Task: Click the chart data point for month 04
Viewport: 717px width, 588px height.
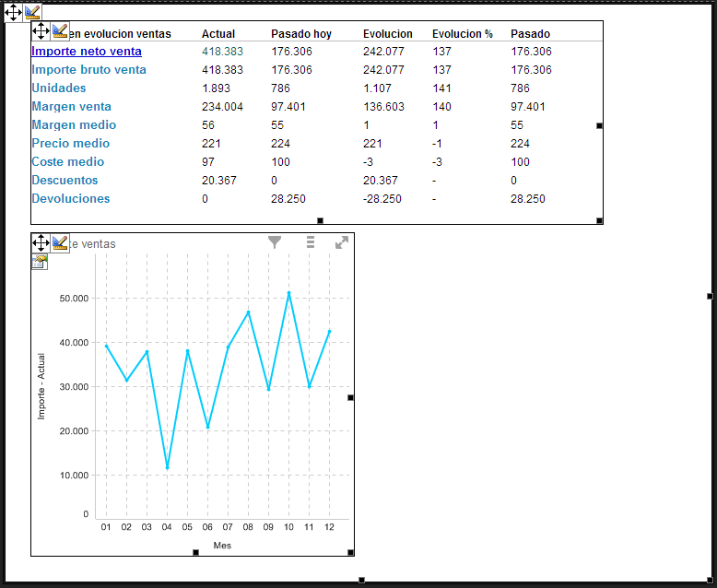Action: click(x=167, y=468)
